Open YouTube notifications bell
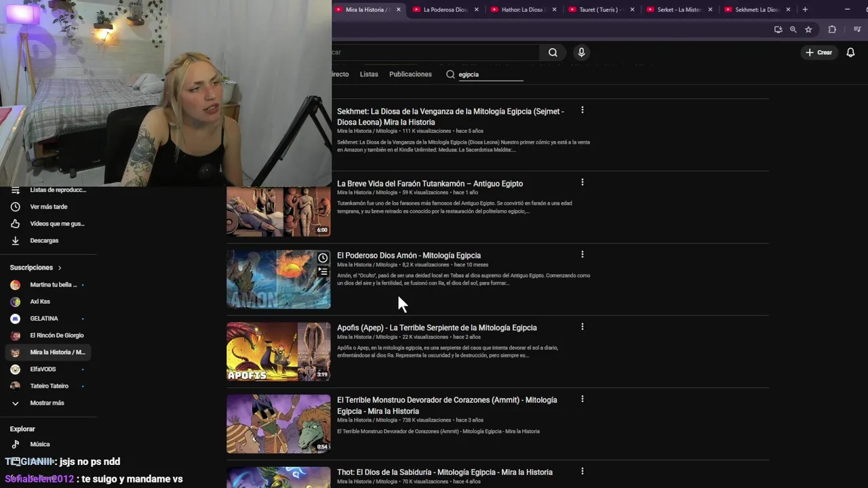This screenshot has height=488, width=868. (850, 52)
